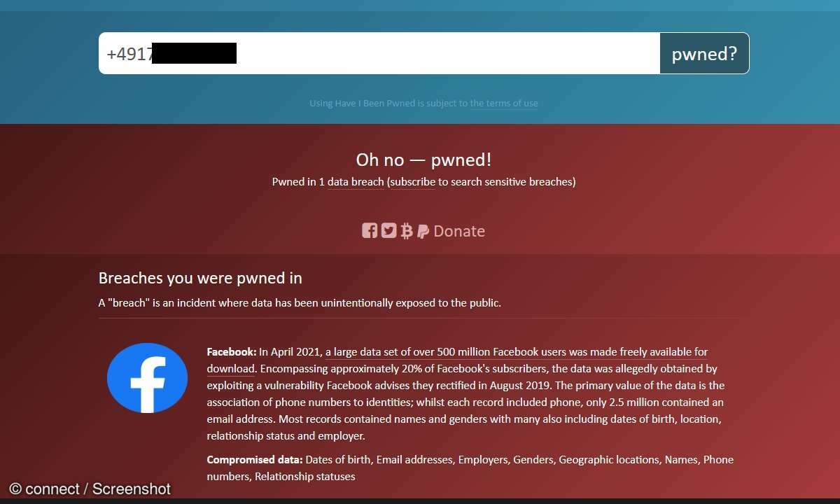Click the 'Oh no — pwned!' heading
This screenshot has width=840, height=504.
423,160
